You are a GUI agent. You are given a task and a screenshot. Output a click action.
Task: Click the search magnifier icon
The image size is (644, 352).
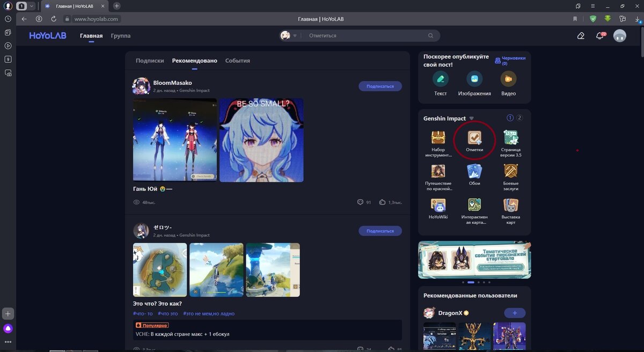click(x=430, y=35)
